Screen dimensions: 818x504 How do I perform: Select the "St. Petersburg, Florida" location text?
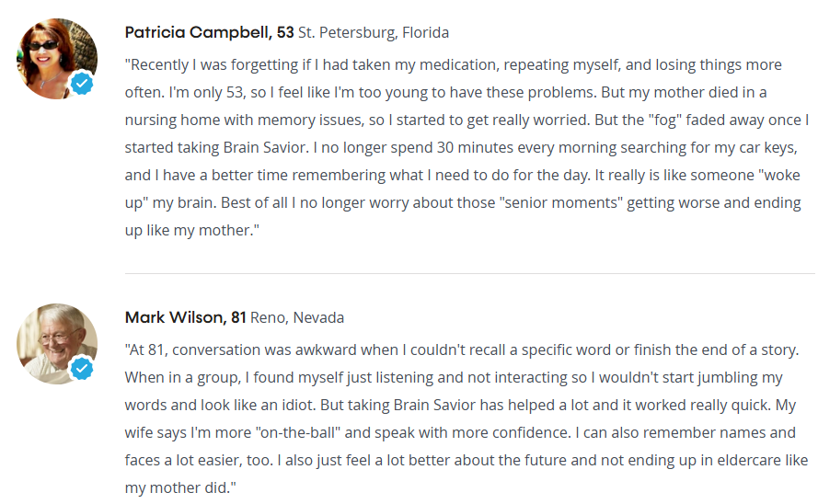coord(374,33)
